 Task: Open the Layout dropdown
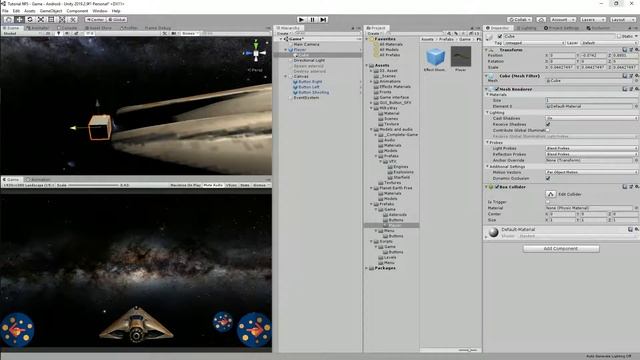coord(622,19)
